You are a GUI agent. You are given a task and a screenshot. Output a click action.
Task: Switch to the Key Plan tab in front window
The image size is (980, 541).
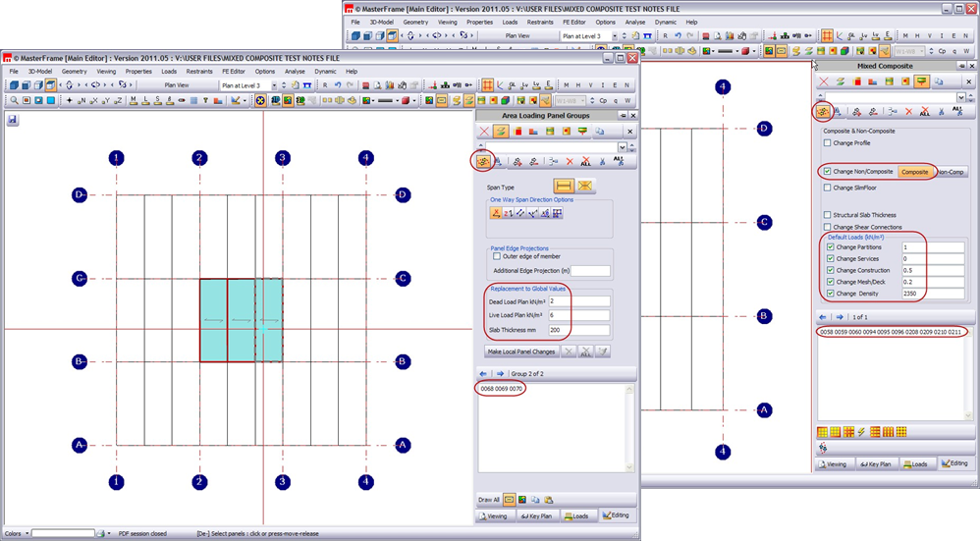535,514
